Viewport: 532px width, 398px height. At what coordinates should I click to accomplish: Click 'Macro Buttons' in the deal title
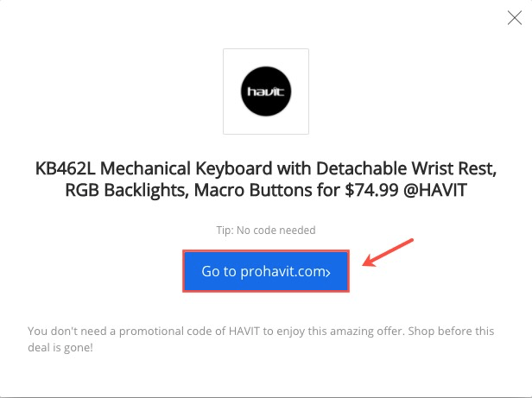tap(253, 190)
